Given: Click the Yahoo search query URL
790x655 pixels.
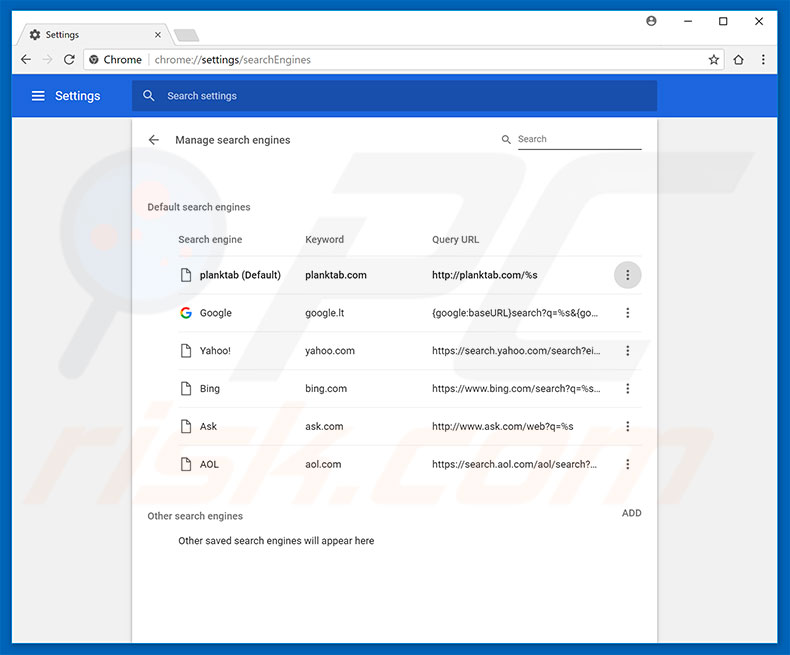Looking at the screenshot, I should pos(516,351).
